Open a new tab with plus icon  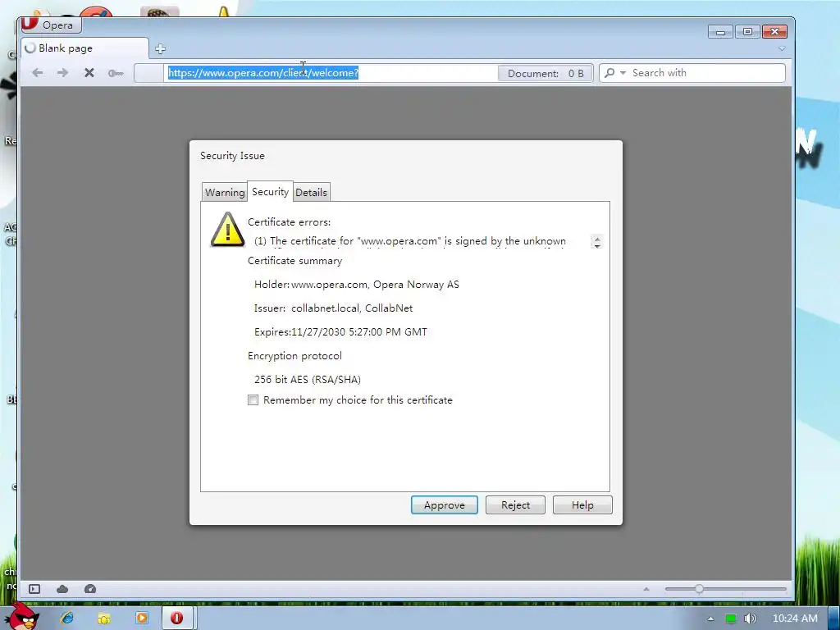click(160, 48)
